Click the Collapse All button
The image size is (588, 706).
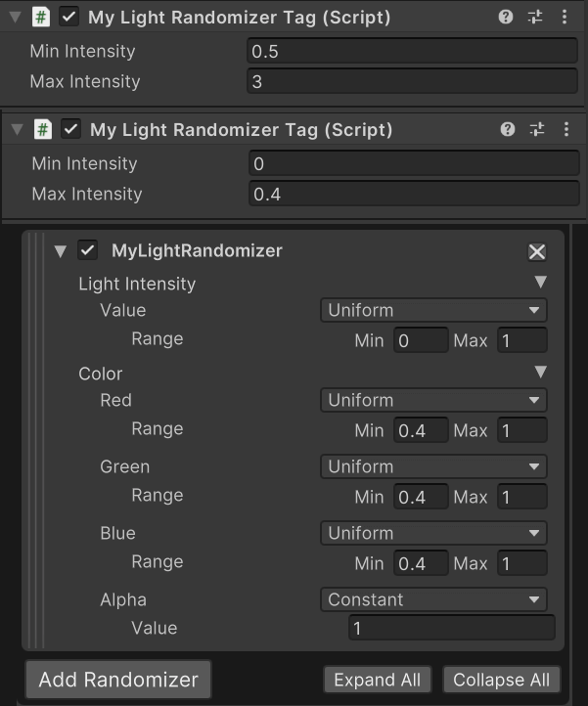(502, 680)
